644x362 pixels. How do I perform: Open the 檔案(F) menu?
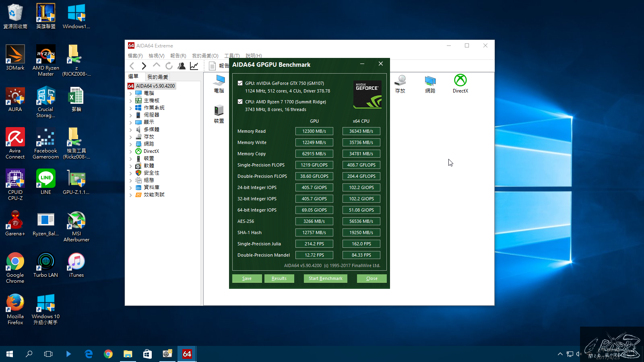coord(135,56)
